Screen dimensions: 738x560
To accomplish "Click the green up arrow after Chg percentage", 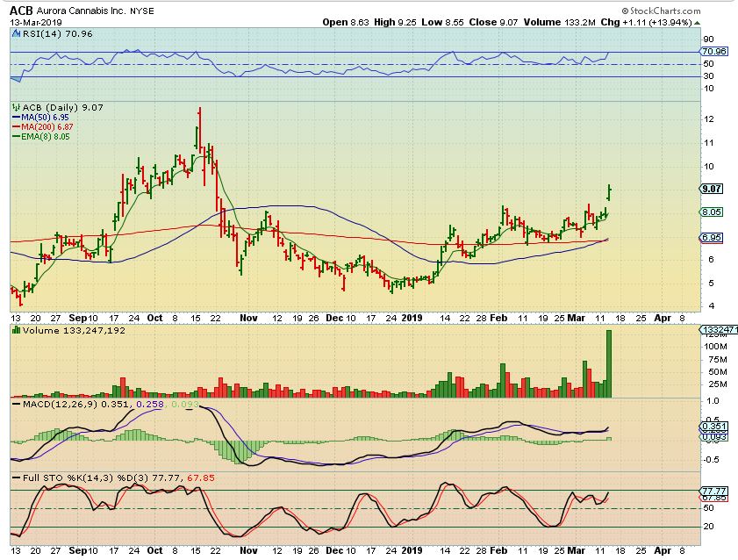I will click(x=698, y=23).
